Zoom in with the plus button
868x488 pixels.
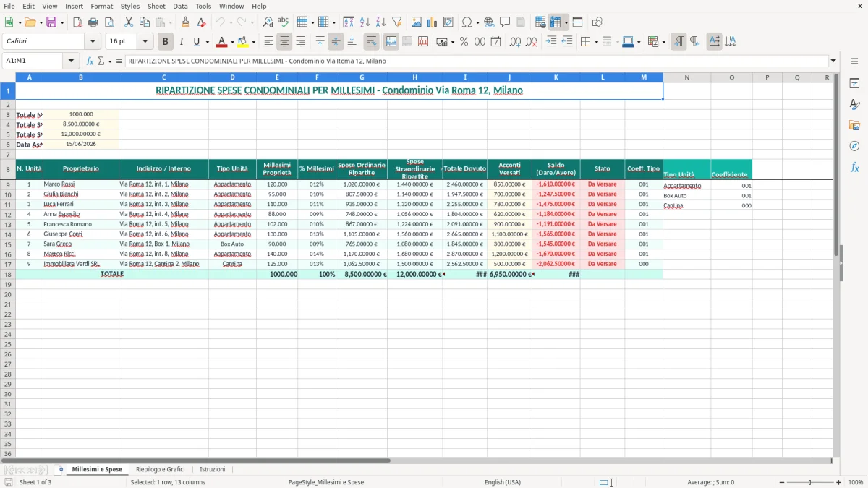point(838,482)
